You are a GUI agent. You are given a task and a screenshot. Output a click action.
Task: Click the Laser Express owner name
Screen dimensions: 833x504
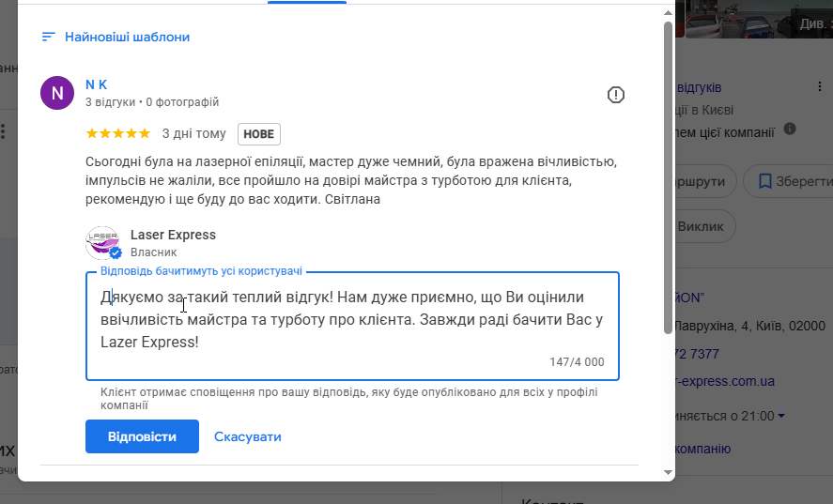click(x=173, y=235)
